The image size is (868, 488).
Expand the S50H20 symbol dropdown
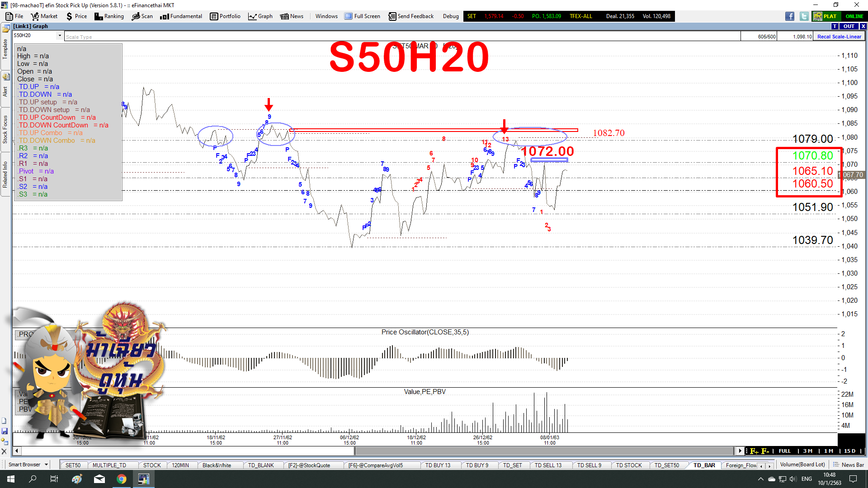pos(60,35)
